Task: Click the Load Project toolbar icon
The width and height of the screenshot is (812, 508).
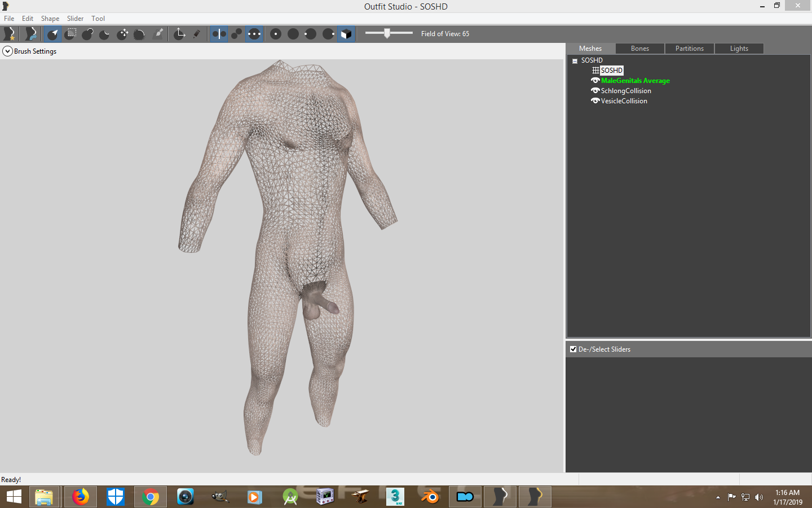Action: click(31, 34)
